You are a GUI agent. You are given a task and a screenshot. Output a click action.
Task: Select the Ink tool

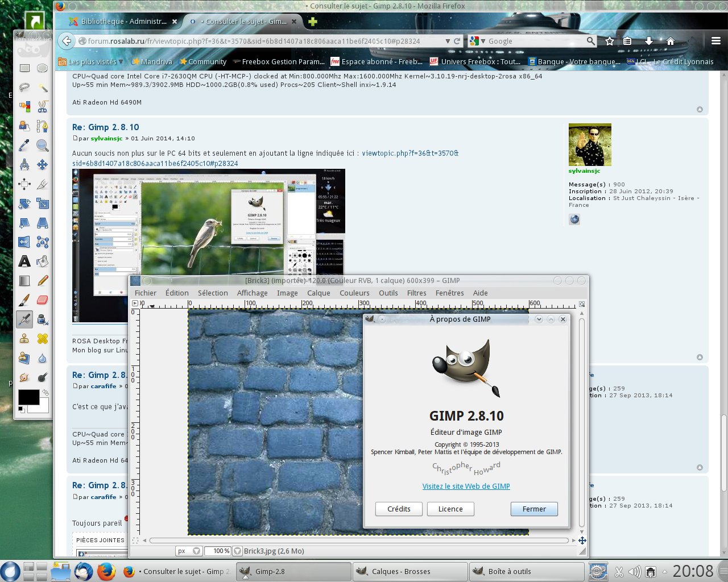pyautogui.click(x=43, y=319)
